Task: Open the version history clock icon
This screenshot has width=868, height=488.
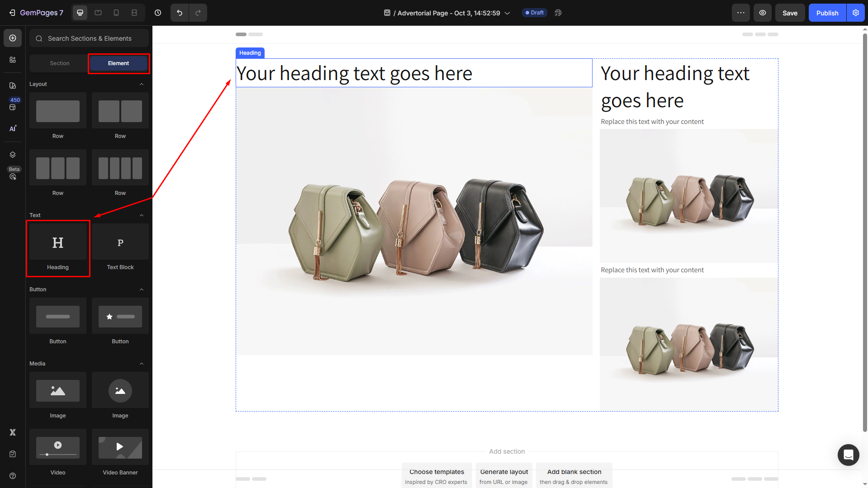Action: [x=158, y=13]
